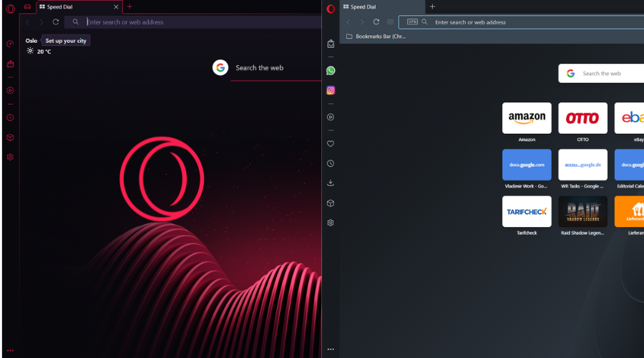
Task: Reload page in Opera GX window
Action: click(56, 21)
